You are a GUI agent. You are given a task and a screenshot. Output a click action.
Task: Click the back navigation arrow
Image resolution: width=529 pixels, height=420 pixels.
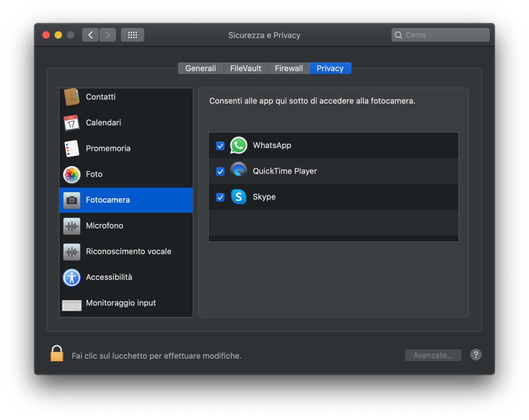(x=90, y=35)
